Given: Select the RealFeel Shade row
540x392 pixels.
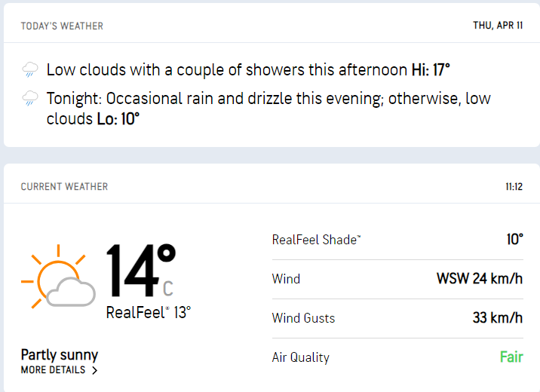Looking at the screenshot, I should point(397,240).
